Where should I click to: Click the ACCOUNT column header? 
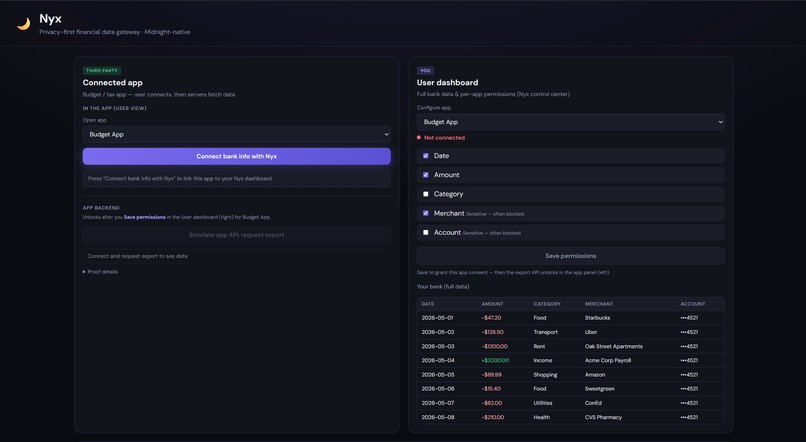point(693,304)
